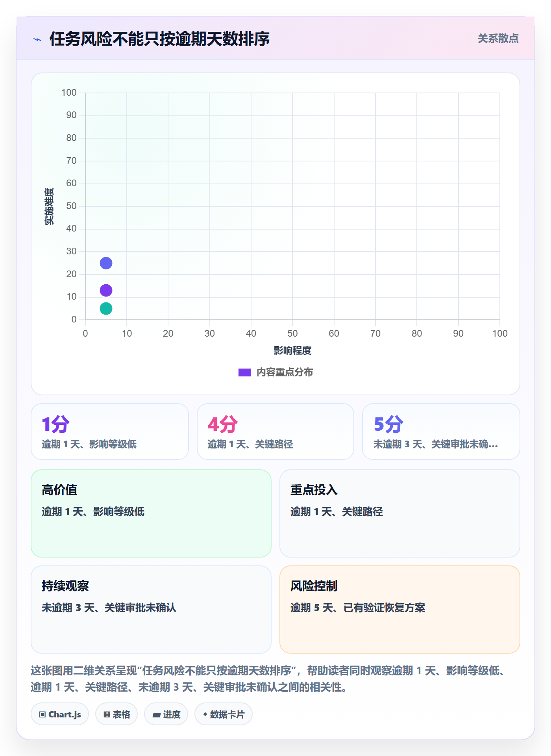Click 逾期 1 天、关键路径 under the 4分 score

(x=250, y=444)
